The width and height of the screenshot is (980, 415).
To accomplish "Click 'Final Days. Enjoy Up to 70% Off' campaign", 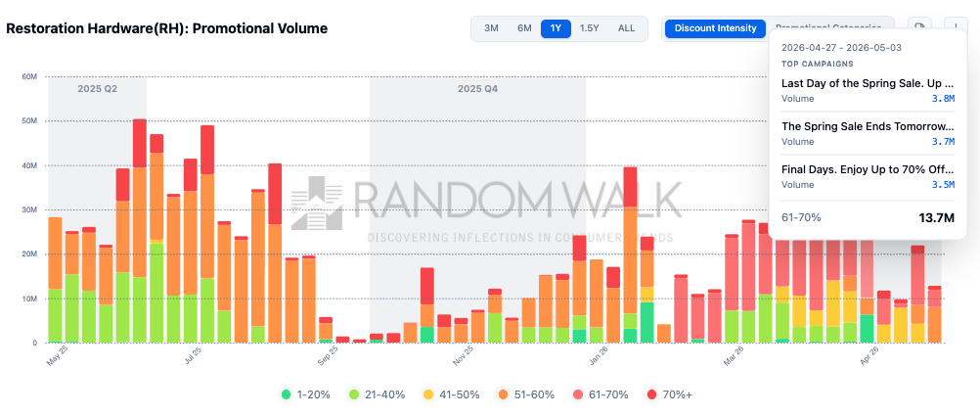I will 868,168.
